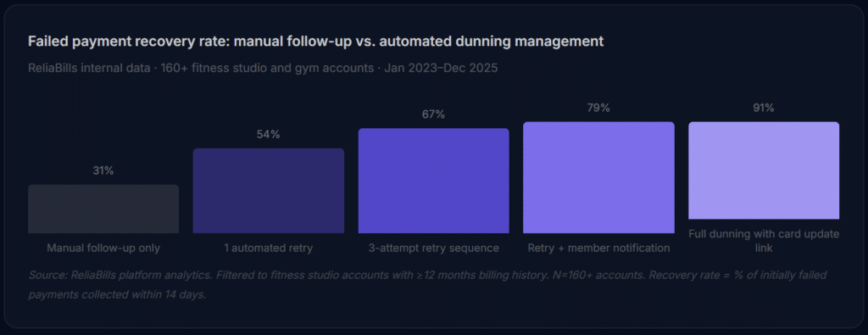
Task: Click the 3-attempt retry sequence bar
Action: [433, 181]
